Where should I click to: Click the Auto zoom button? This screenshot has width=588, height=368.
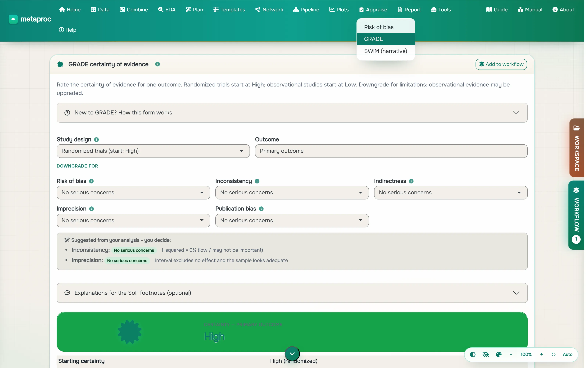point(567,355)
